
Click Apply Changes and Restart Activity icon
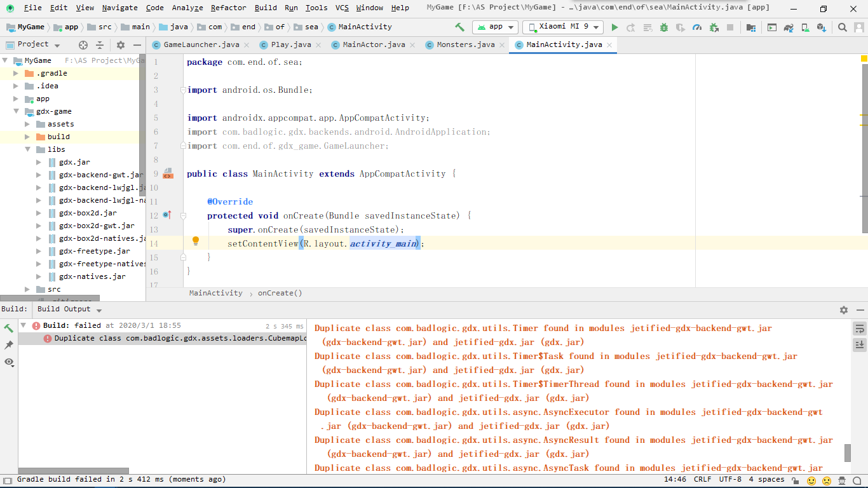[x=631, y=27]
